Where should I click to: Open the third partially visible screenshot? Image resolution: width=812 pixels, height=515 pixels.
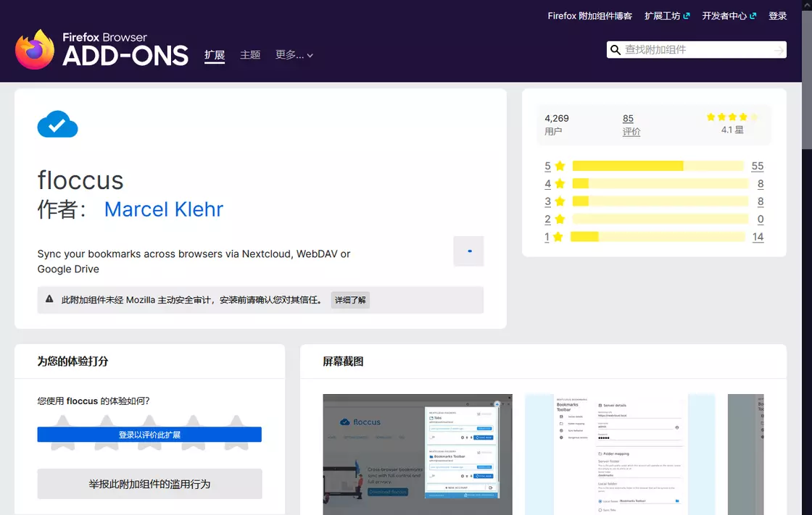746,454
